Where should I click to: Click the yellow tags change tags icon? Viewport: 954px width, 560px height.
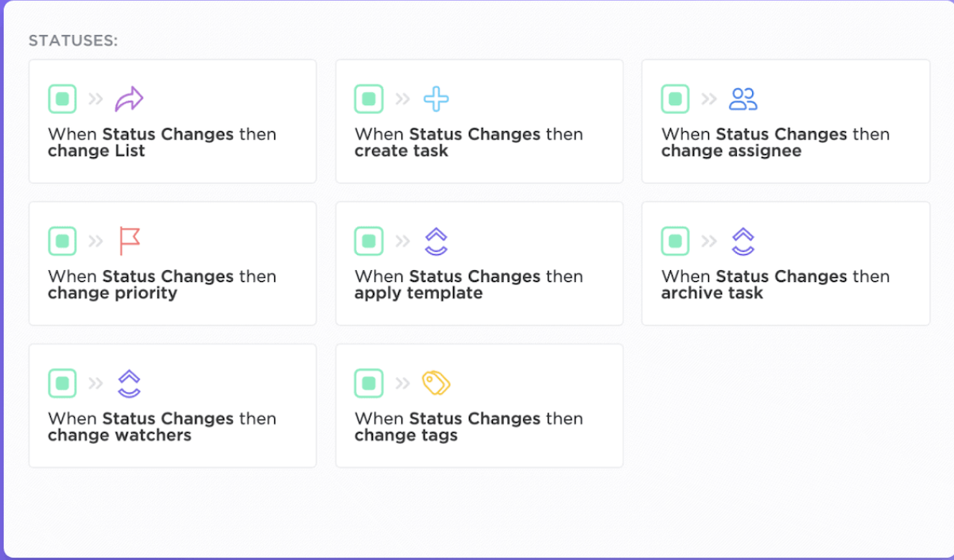(x=436, y=383)
